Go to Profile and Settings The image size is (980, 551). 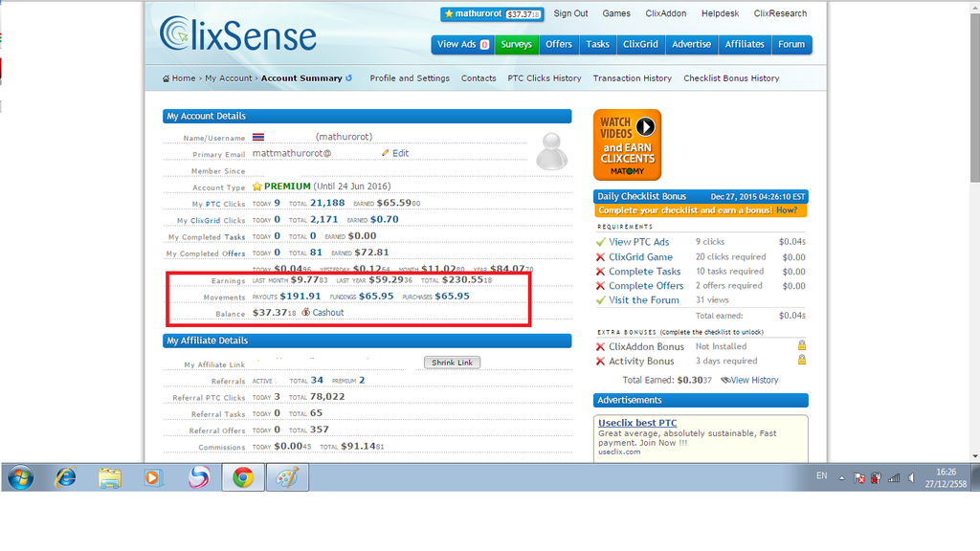(x=410, y=78)
